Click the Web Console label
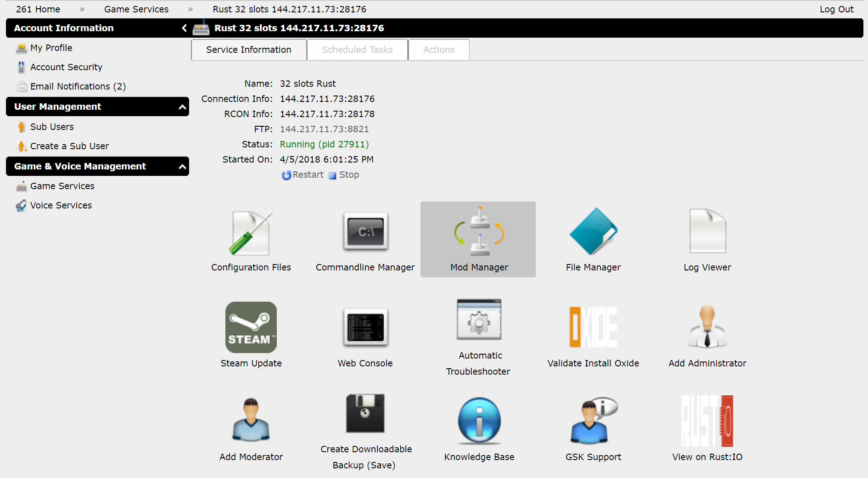The image size is (868, 478). click(x=365, y=363)
